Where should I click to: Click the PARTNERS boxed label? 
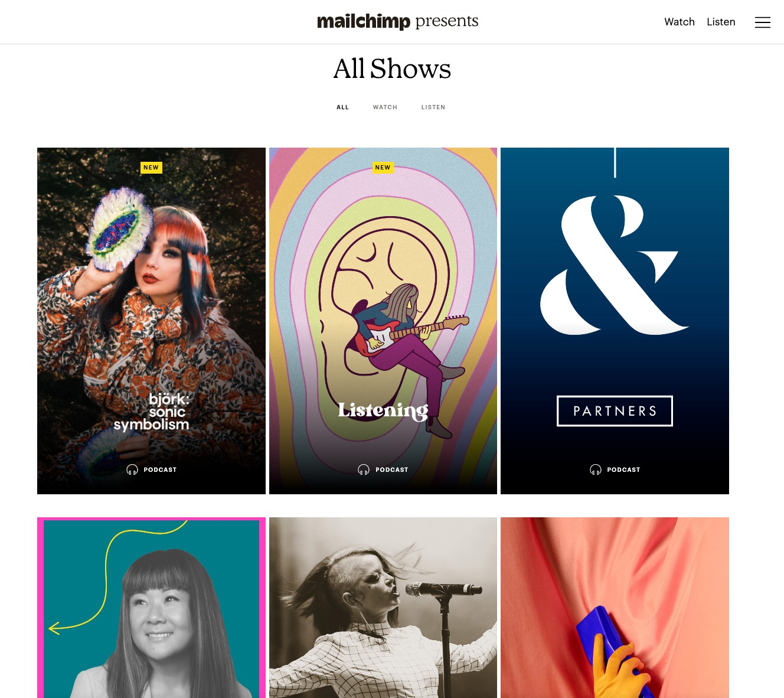pos(615,411)
